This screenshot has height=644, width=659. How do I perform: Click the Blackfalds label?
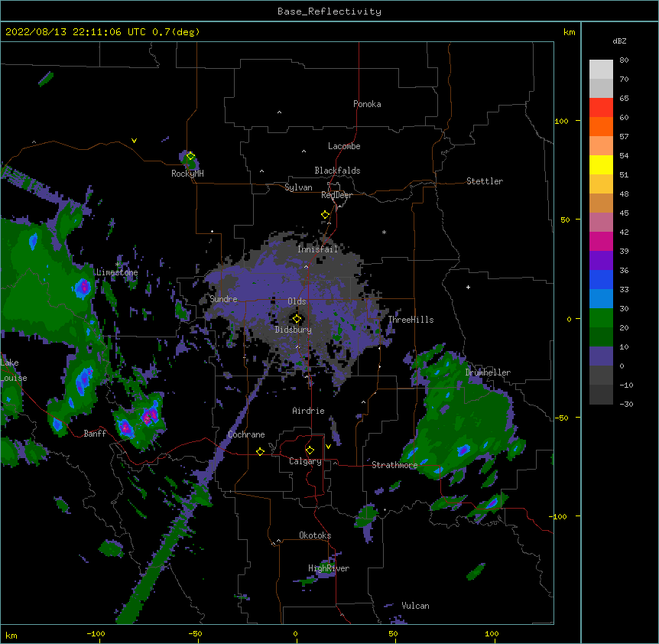(x=337, y=171)
